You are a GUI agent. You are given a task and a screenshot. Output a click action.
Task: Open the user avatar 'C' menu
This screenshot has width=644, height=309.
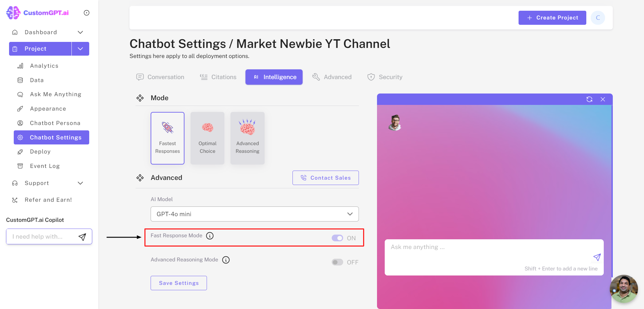click(x=598, y=18)
